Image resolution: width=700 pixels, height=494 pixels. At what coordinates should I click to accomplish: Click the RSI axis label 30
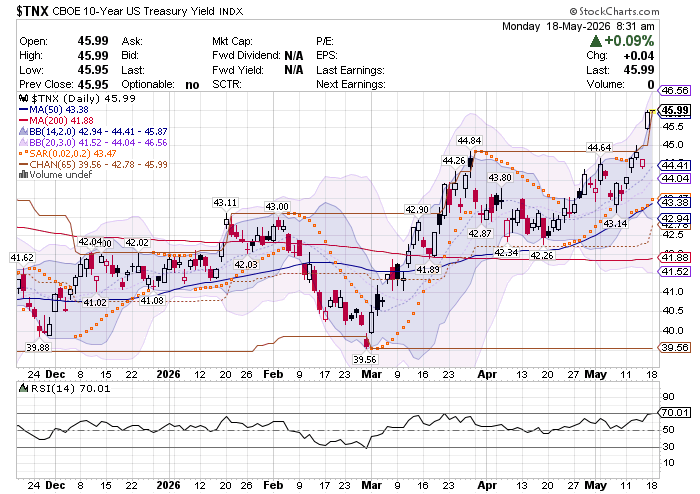[x=668, y=446]
